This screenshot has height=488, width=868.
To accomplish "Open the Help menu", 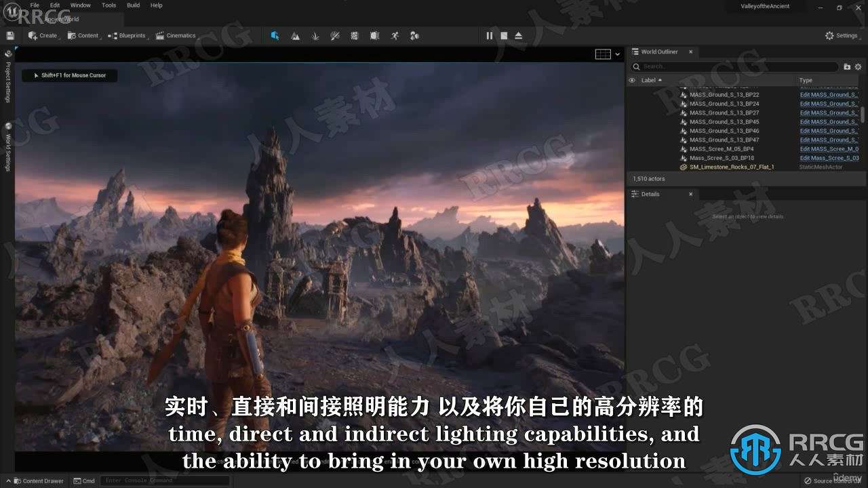I will click(157, 5).
